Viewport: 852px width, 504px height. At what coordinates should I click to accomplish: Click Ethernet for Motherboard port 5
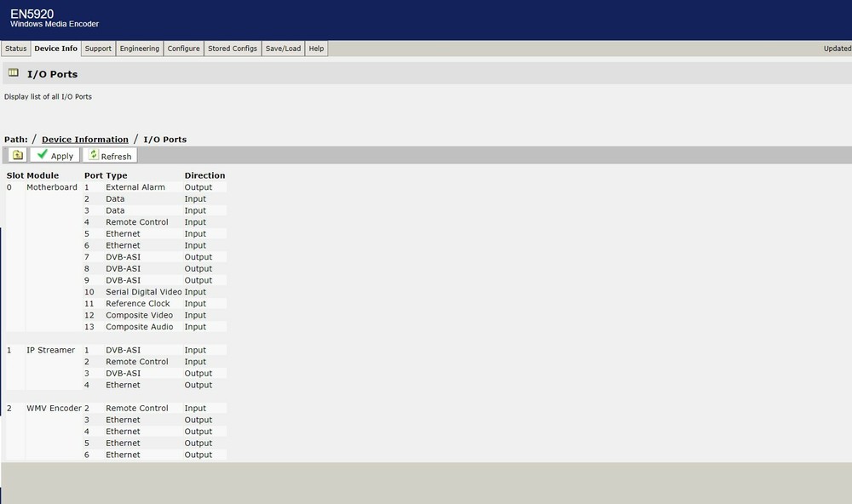click(123, 234)
